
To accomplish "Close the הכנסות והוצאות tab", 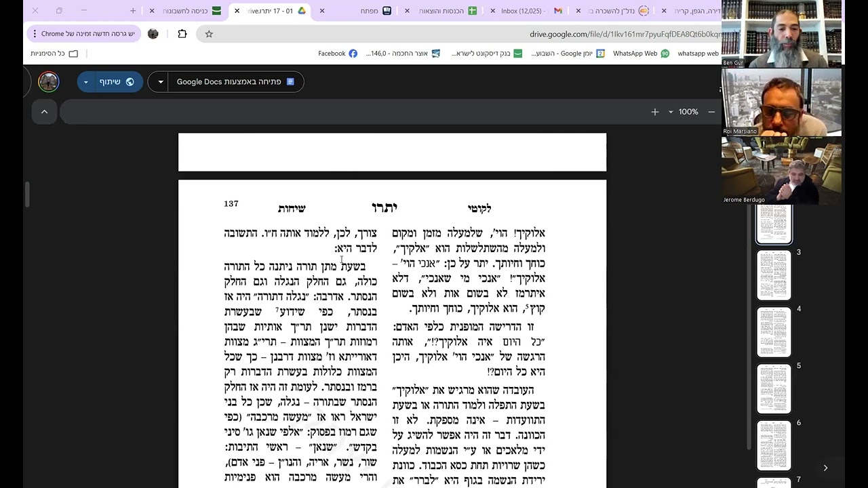I will point(407,11).
